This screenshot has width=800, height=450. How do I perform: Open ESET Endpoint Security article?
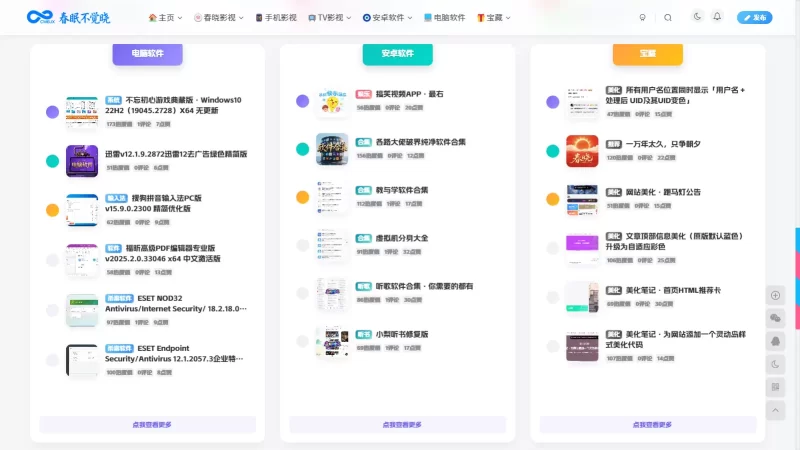pos(174,353)
